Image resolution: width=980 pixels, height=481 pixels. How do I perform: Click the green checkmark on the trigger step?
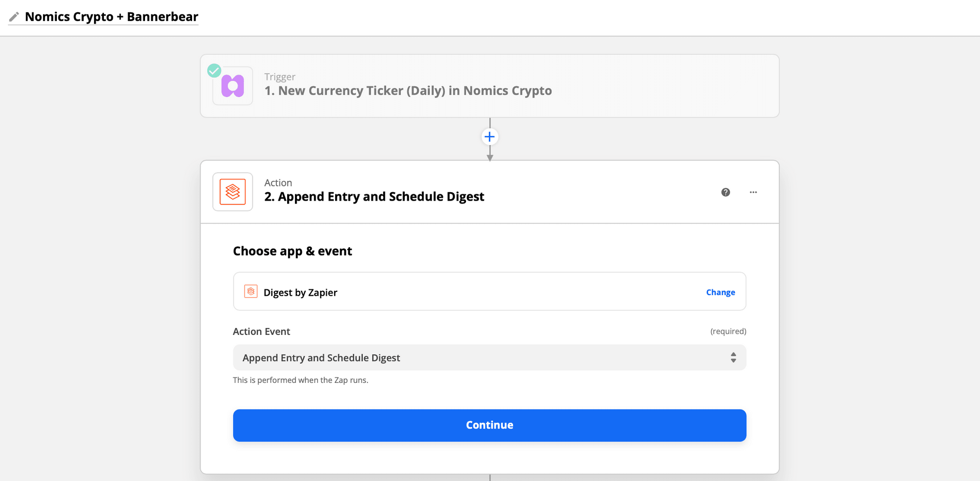click(x=214, y=71)
